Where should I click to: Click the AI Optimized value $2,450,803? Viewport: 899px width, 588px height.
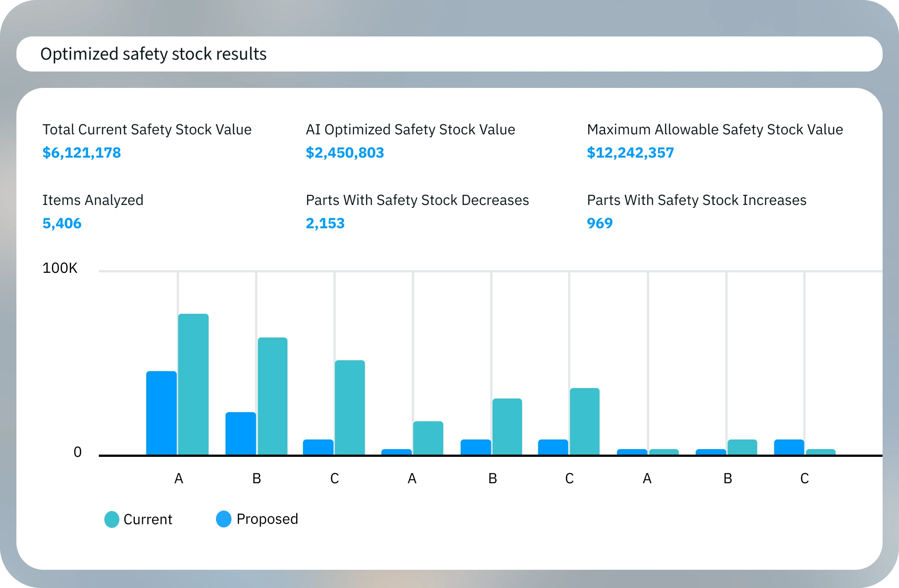345,153
